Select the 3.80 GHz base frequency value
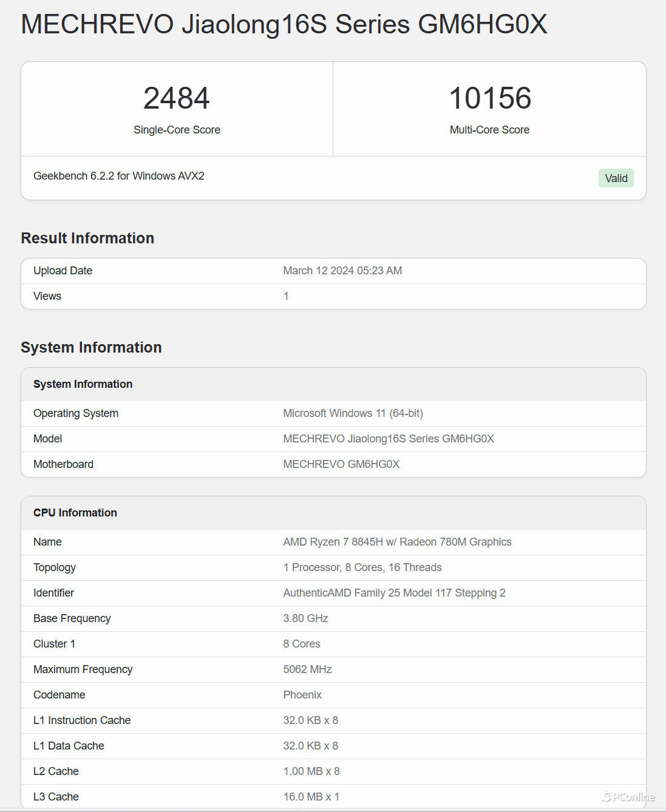Screen dimensions: 666x812 point(305,618)
